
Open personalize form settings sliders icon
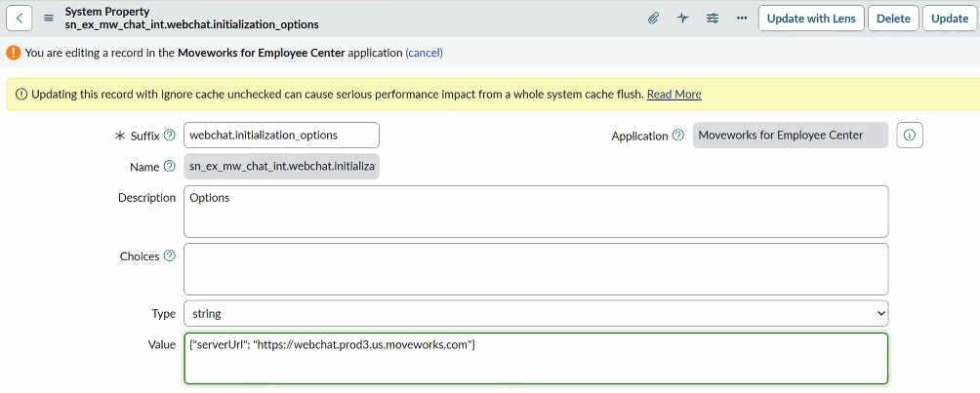point(712,19)
